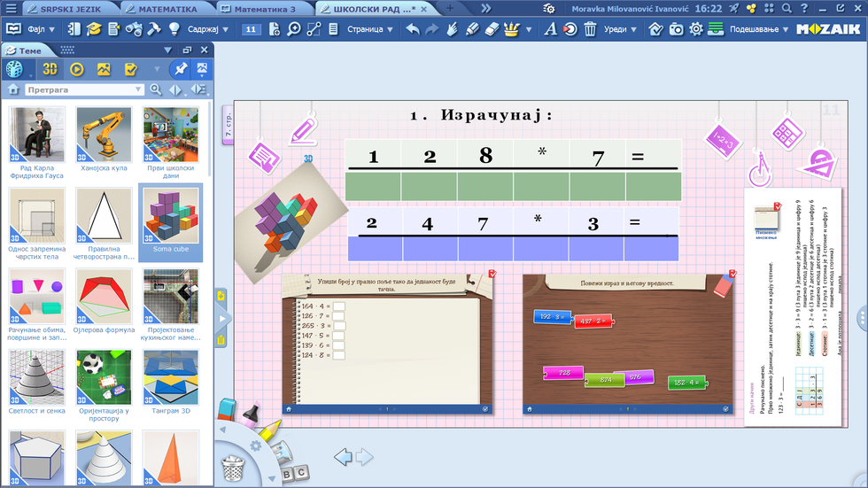Redo the last action

point(432,29)
